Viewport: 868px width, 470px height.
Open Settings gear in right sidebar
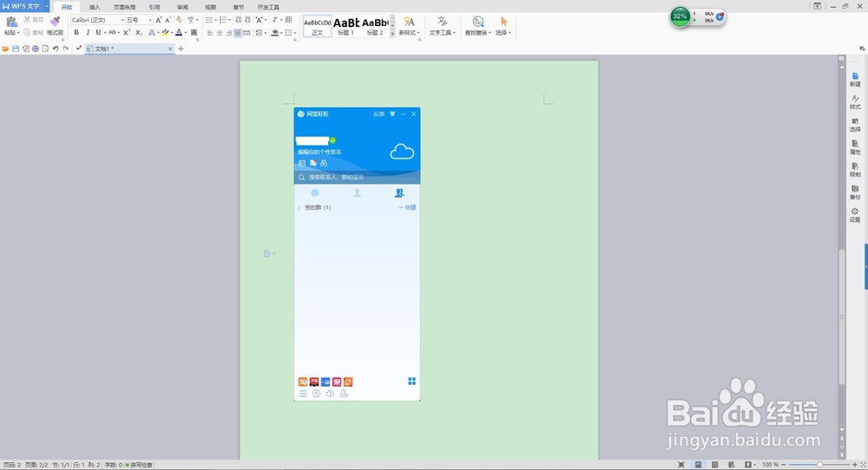click(x=855, y=214)
